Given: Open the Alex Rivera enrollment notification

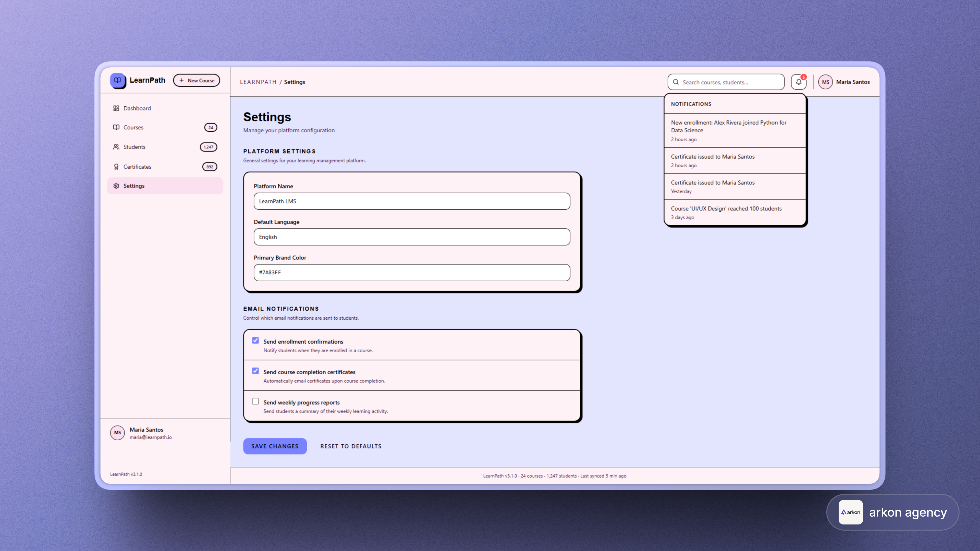Looking at the screenshot, I should tap(735, 130).
